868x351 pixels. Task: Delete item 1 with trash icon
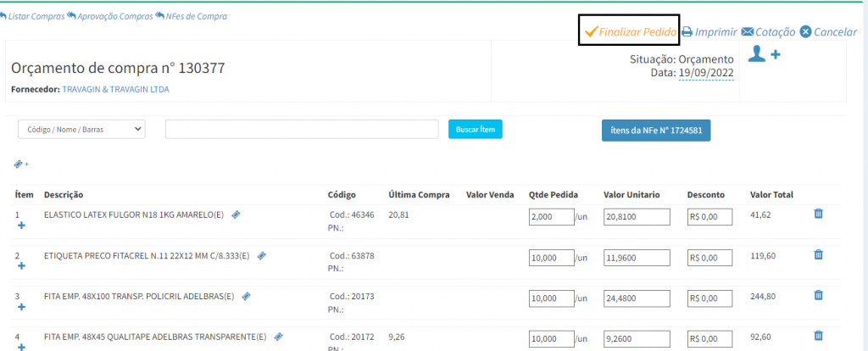[818, 214]
